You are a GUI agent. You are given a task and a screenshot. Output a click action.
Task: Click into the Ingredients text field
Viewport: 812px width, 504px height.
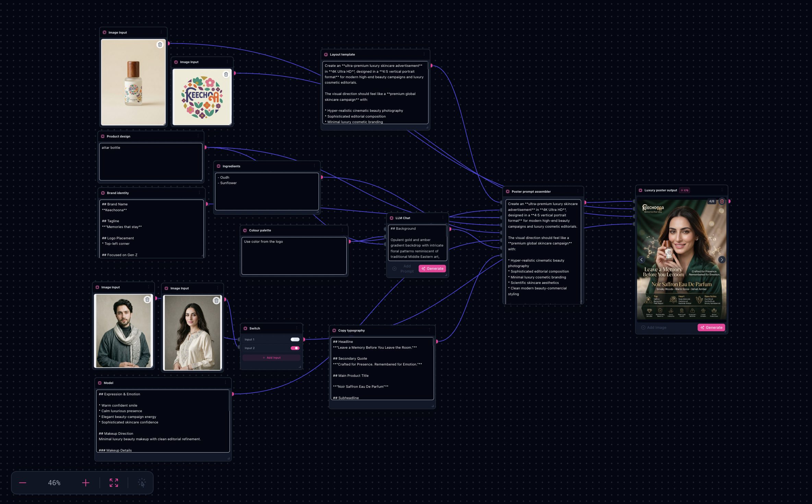point(267,192)
